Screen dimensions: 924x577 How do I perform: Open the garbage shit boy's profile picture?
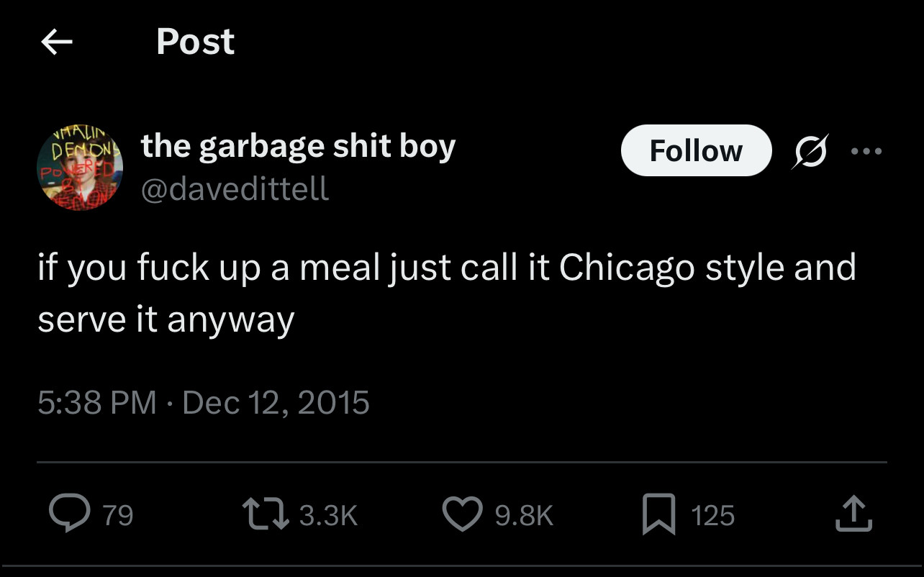click(80, 168)
